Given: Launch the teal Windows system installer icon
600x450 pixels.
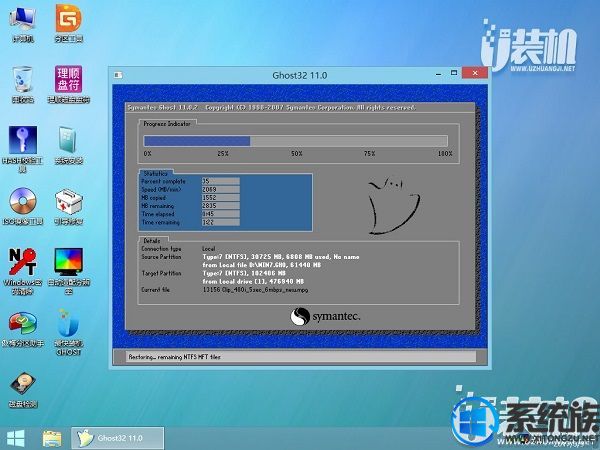Looking at the screenshot, I should click(x=68, y=145).
